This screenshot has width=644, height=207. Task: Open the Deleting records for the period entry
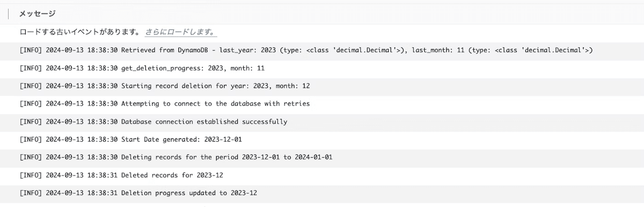(322, 157)
